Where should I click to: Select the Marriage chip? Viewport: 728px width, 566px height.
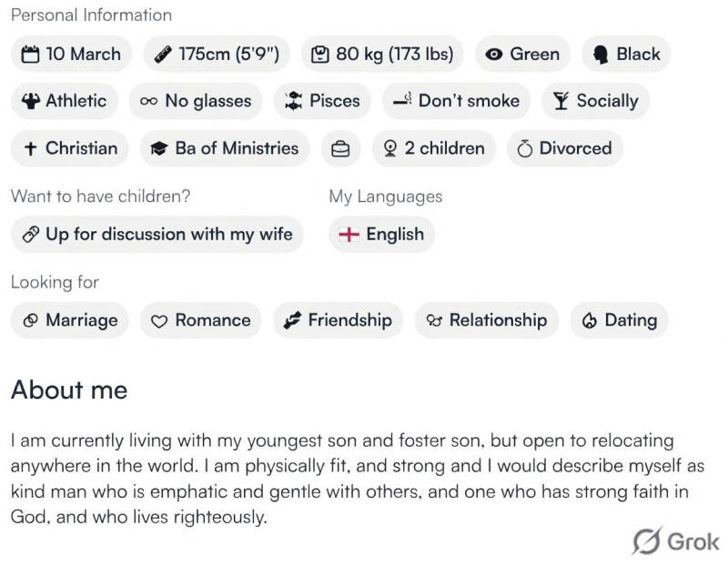(70, 320)
